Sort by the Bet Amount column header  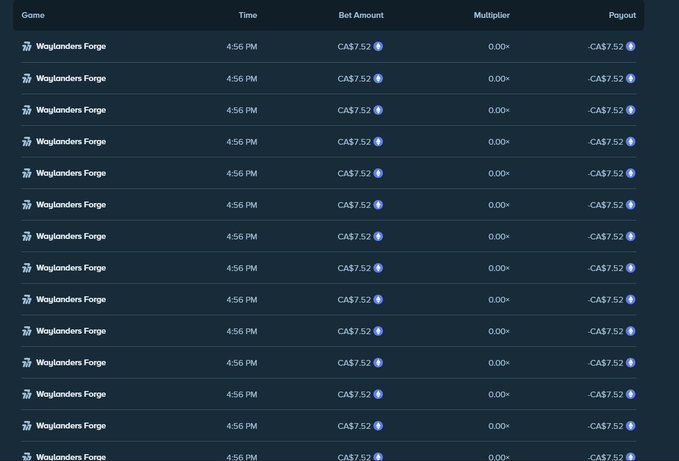pos(361,15)
